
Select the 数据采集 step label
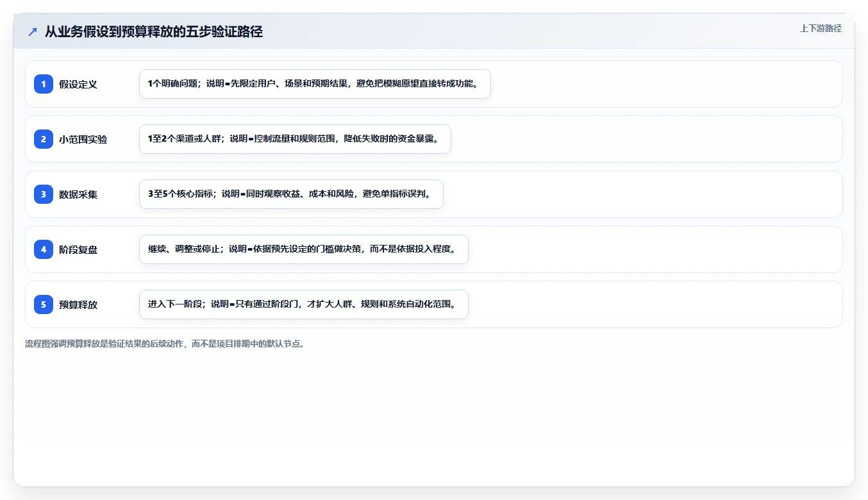coord(78,194)
